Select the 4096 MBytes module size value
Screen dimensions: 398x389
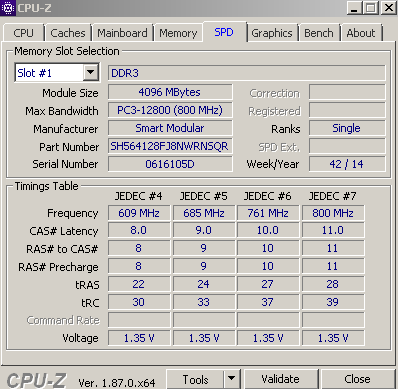pos(170,92)
